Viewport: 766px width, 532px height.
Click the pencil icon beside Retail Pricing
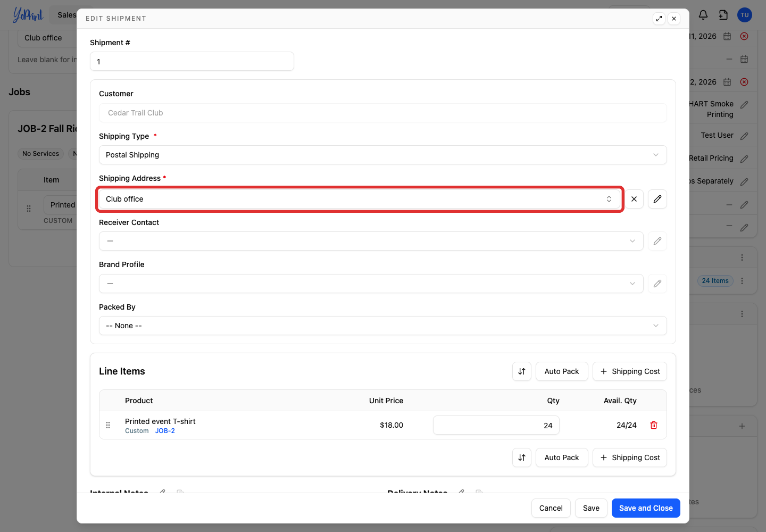click(744, 159)
